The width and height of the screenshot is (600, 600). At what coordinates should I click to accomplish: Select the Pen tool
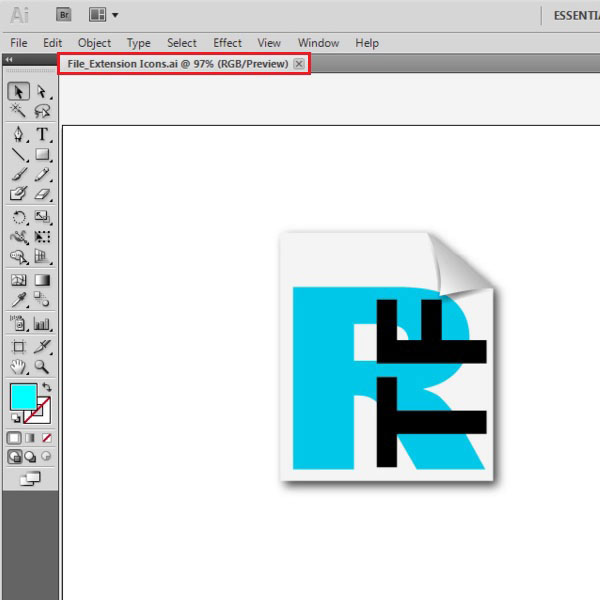pyautogui.click(x=18, y=134)
